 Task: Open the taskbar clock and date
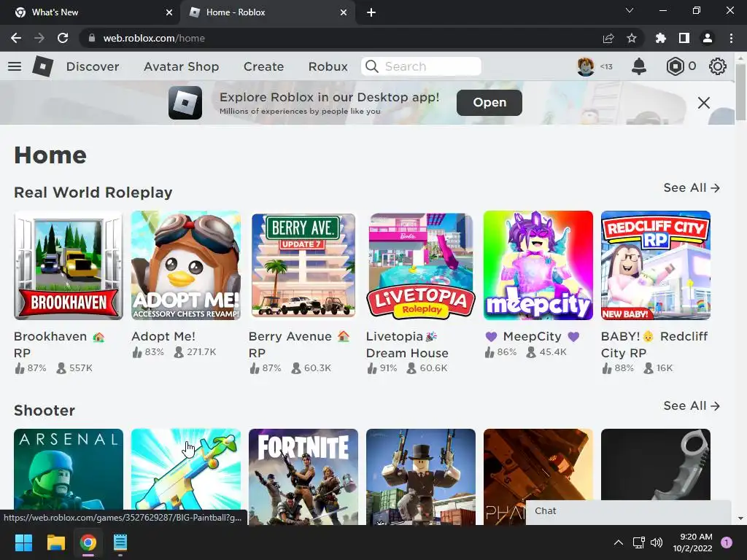tap(693, 542)
